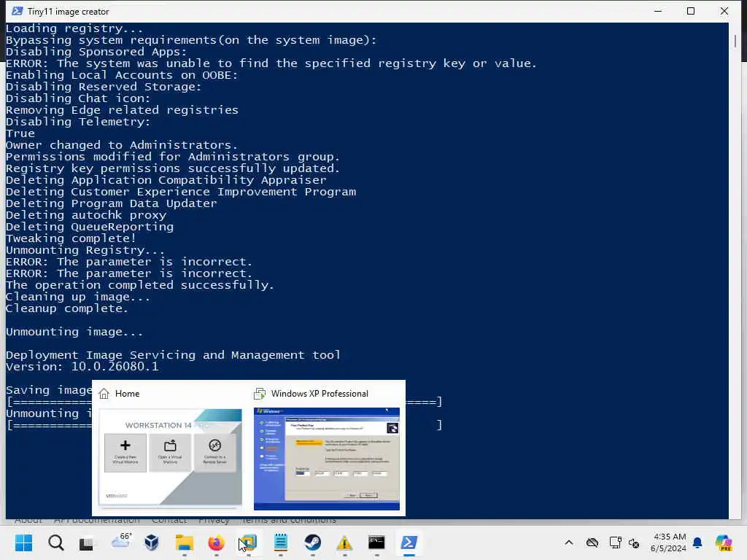Click the VMware Workstation taskbar icon
This screenshot has height=560, width=747.
coord(248,542)
